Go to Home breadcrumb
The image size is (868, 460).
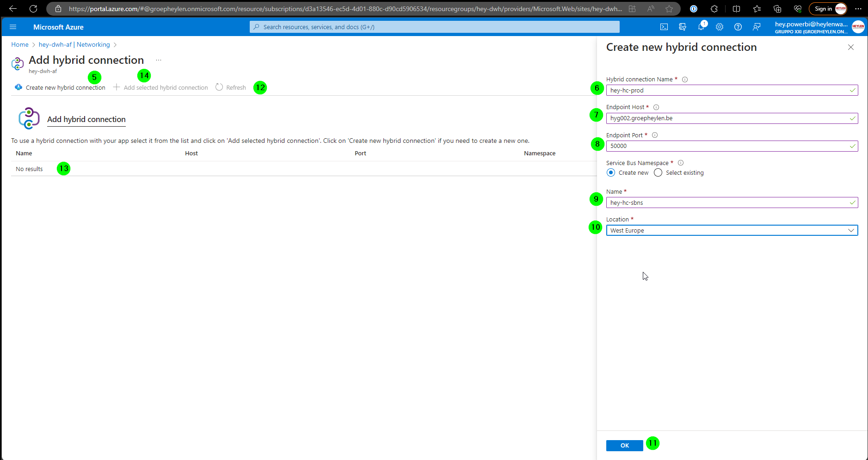pos(20,44)
